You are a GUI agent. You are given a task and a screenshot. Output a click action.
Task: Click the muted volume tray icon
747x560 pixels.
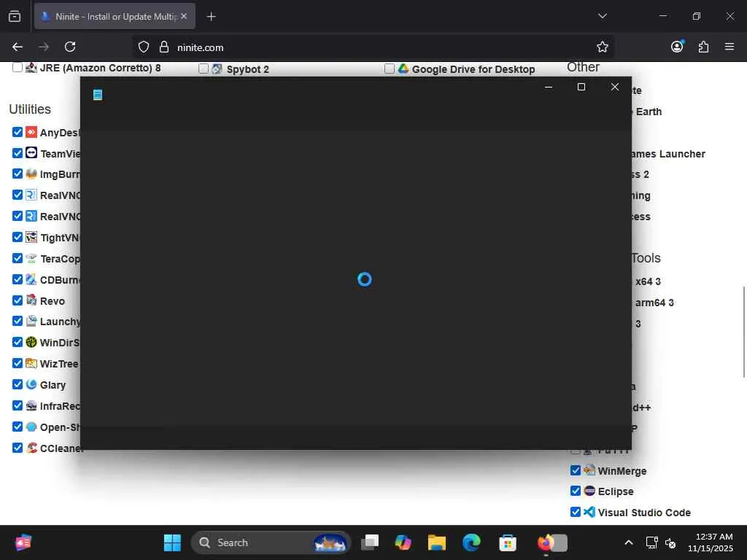[x=670, y=542]
